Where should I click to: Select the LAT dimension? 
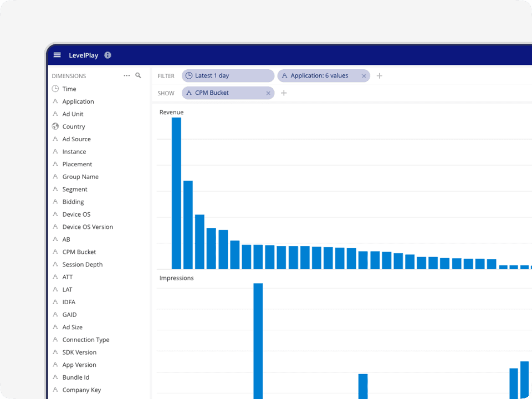[x=67, y=290]
